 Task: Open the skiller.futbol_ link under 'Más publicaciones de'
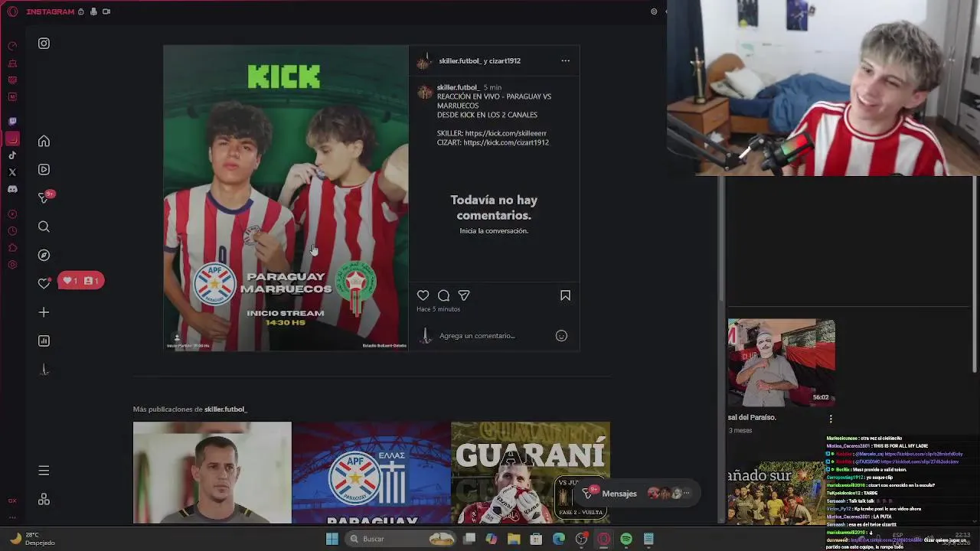point(226,409)
